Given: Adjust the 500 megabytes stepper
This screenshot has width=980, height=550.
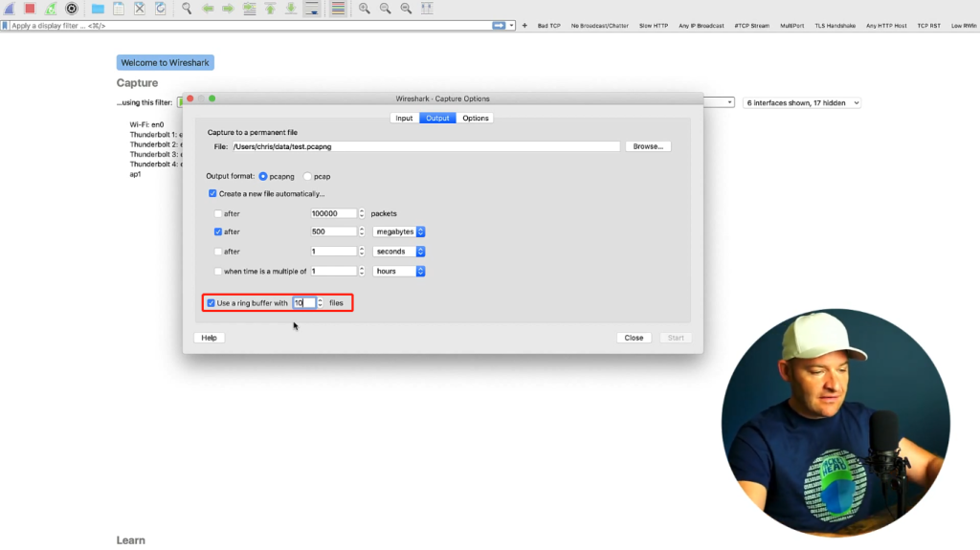Looking at the screenshot, I should pos(362,231).
